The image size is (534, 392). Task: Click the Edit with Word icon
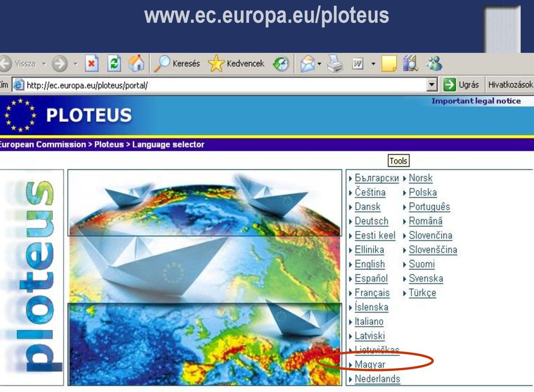click(357, 63)
